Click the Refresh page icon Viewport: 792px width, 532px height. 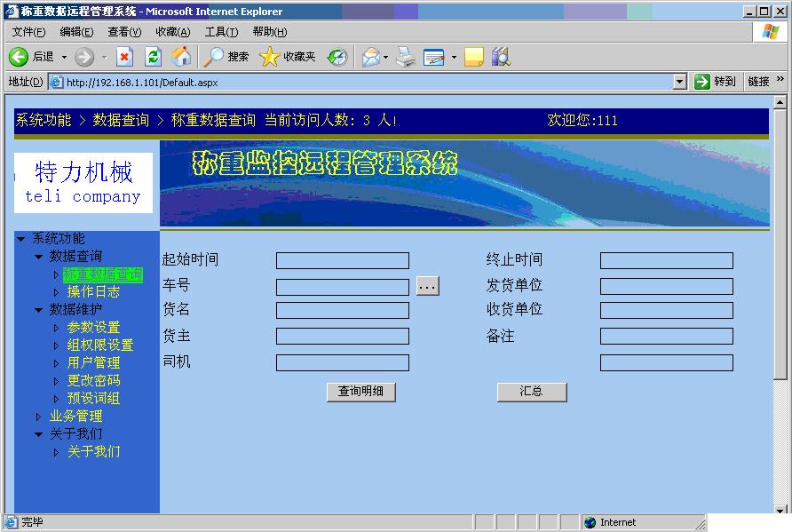point(153,57)
